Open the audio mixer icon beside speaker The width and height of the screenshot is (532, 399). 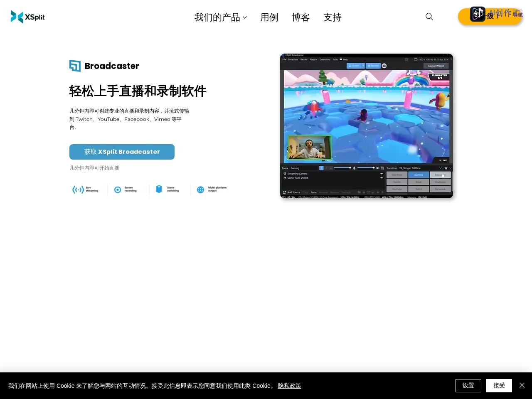point(382,168)
